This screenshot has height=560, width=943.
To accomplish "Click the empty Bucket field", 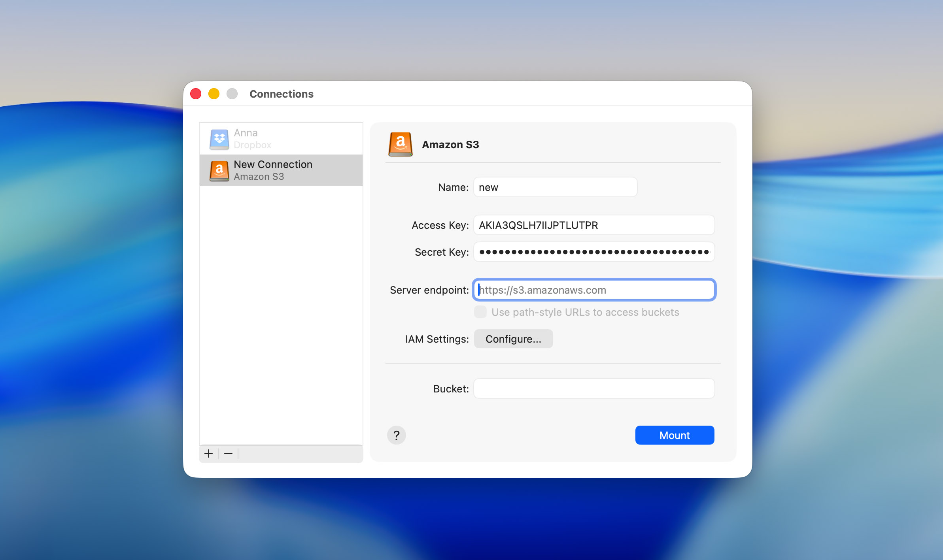I will [x=593, y=388].
